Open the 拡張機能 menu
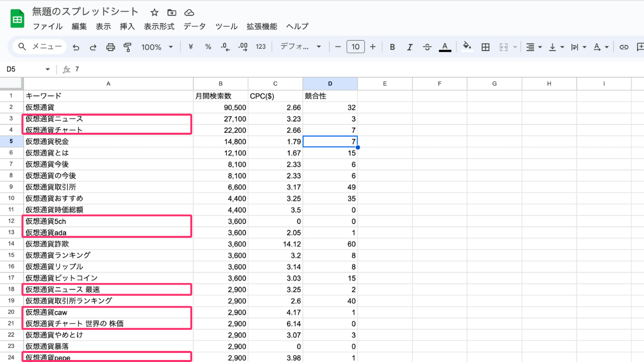 pyautogui.click(x=262, y=27)
